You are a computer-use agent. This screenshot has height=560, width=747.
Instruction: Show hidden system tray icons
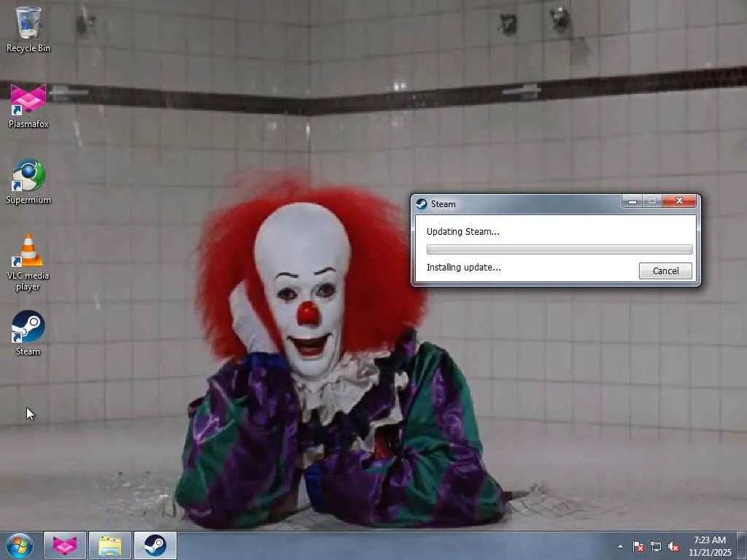click(620, 547)
